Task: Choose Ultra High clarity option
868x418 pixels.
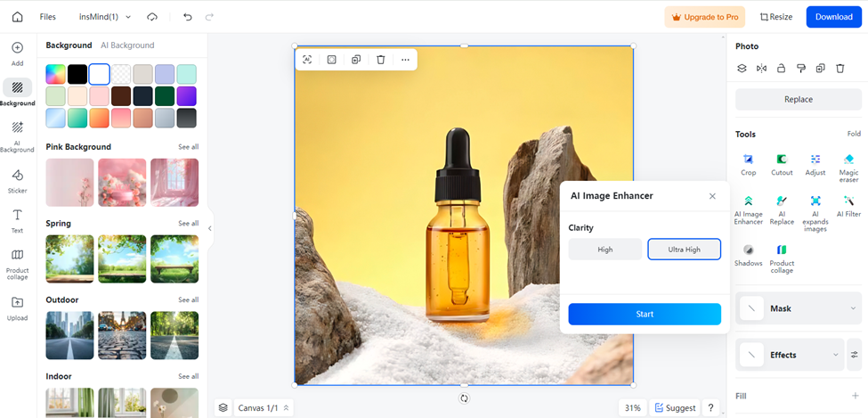Action: 684,250
